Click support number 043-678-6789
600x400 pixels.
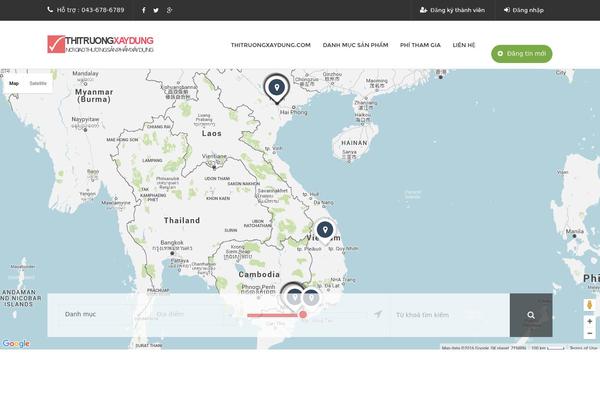coord(103,10)
